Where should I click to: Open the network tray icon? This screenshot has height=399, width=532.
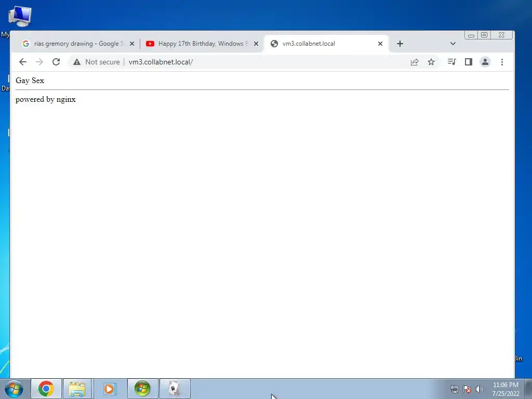(x=454, y=389)
